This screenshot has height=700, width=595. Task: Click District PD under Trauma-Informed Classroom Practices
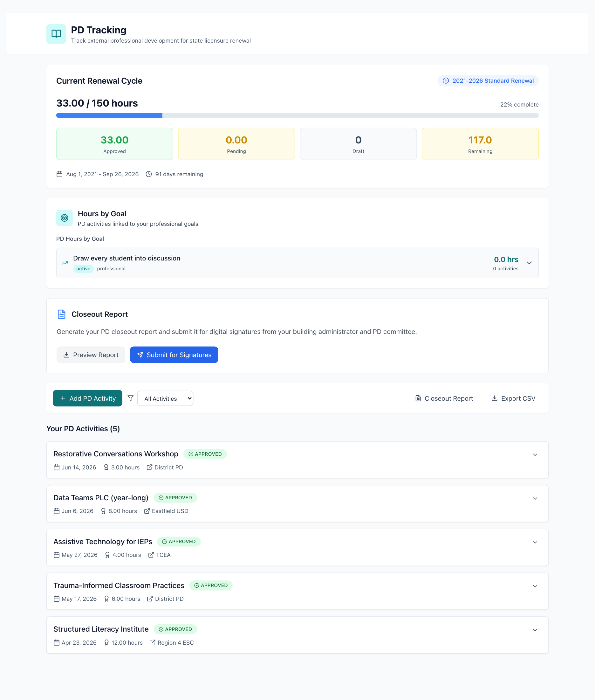[169, 599]
